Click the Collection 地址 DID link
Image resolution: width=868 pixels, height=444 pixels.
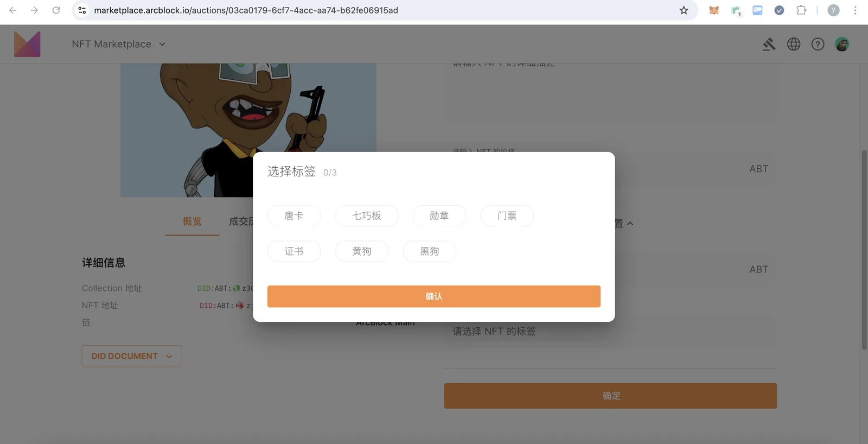coord(225,288)
